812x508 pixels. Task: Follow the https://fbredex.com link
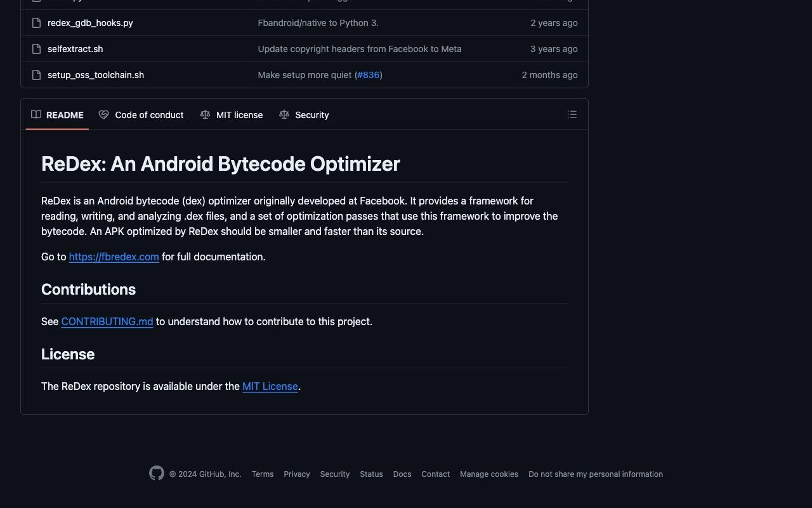(114, 257)
